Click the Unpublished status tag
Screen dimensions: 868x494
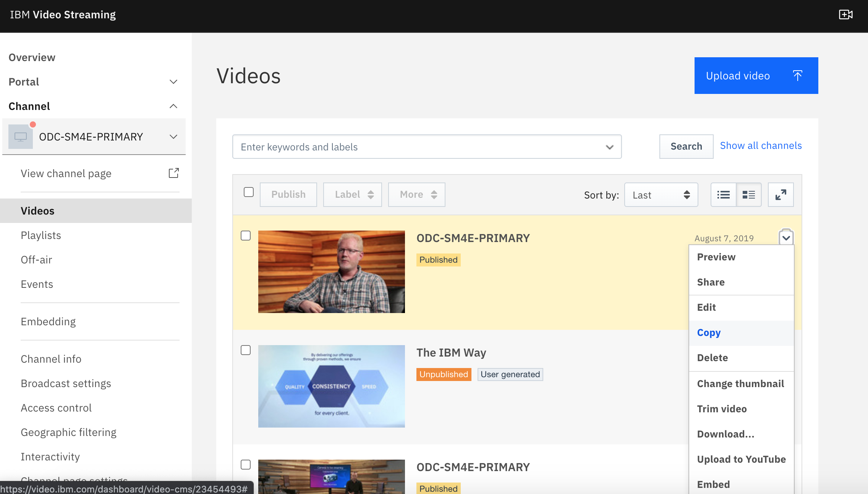tap(444, 374)
